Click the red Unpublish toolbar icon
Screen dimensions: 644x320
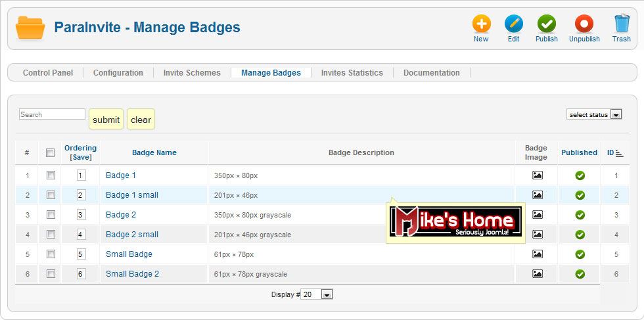click(584, 24)
